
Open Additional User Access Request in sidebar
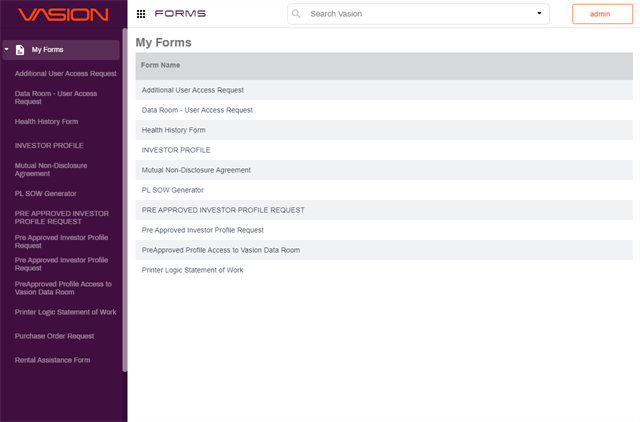click(x=66, y=73)
